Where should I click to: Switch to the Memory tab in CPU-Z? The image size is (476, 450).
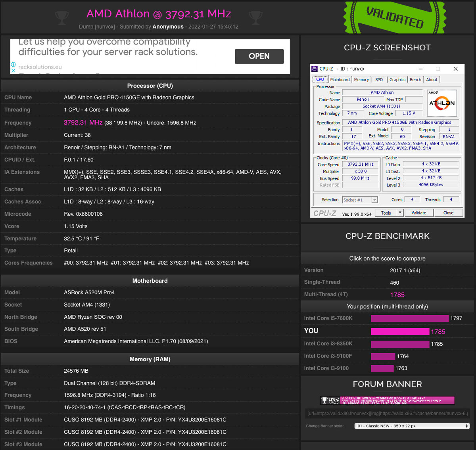(x=361, y=80)
